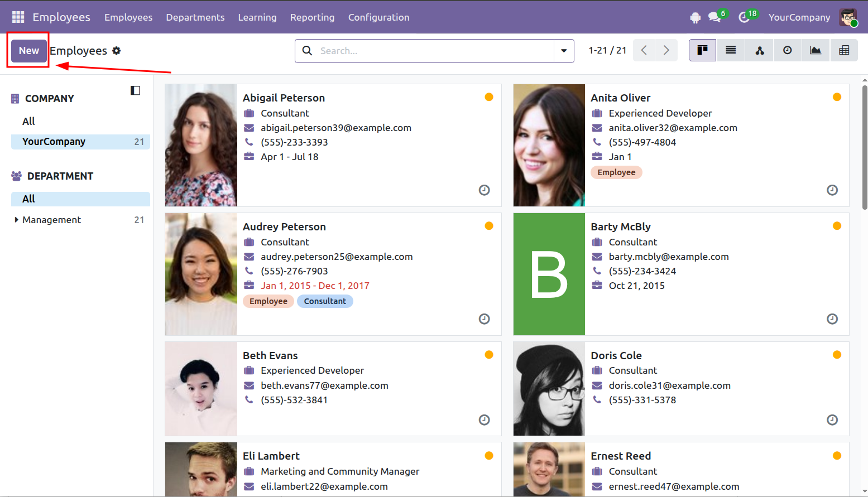Screen dimensions: 868x497
Task: Open Ernest Reed employee name
Action: pos(621,456)
